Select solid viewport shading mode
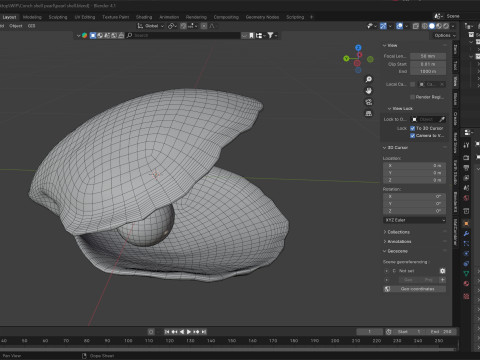Image resolution: width=480 pixels, height=360 pixels. click(432, 26)
